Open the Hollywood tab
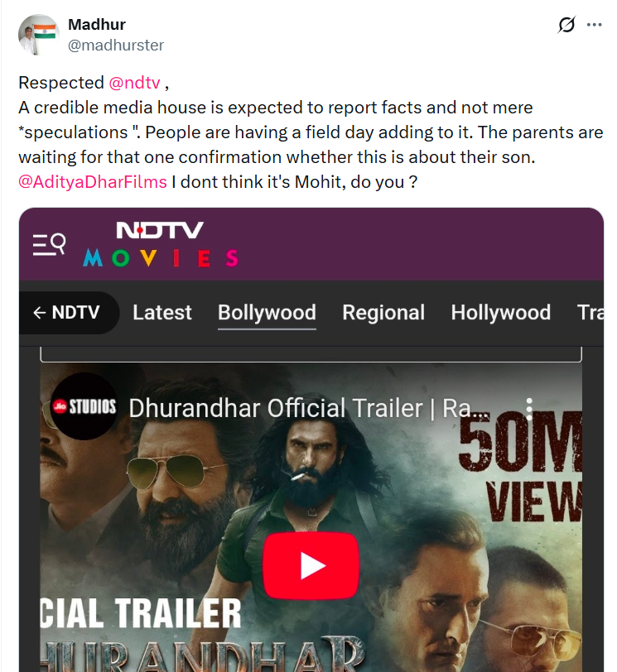Image resolution: width=617 pixels, height=672 pixels. [x=501, y=313]
